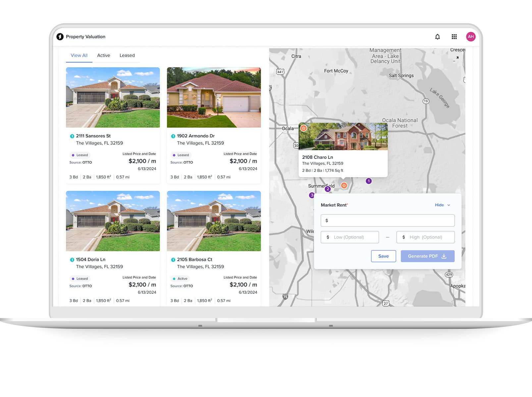The image size is (532, 397).
Task: Collapse Market Rent panel with Hide
Action: coord(442,205)
